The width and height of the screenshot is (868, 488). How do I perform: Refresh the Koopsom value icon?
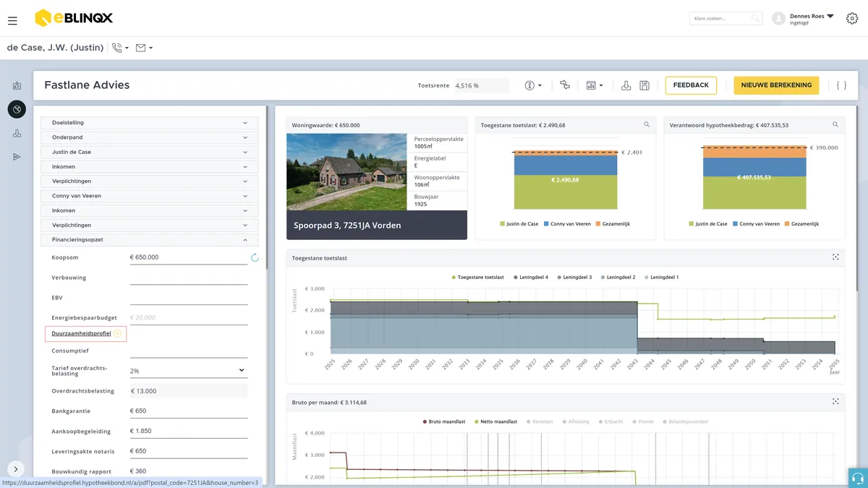[255, 257]
